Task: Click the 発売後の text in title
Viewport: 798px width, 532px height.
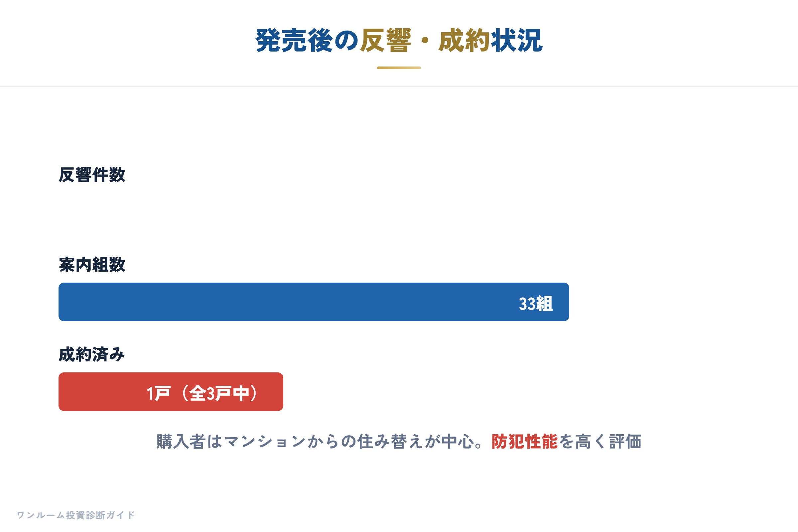Action: 307,41
